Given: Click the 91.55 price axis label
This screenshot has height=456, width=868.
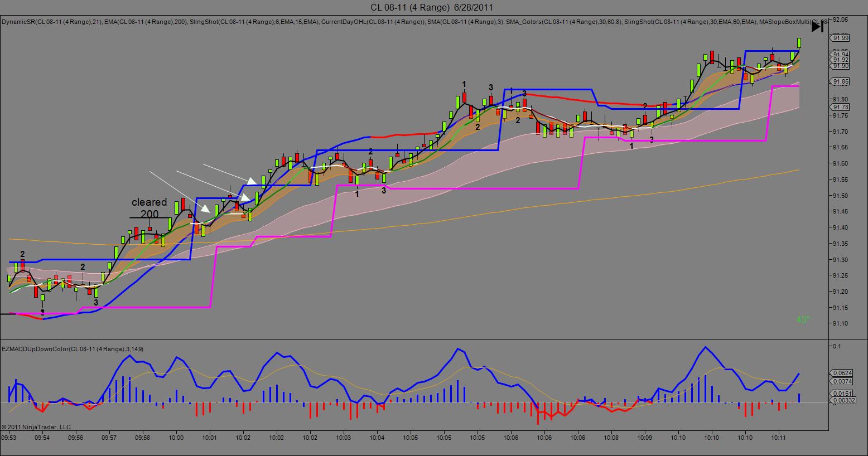Looking at the screenshot, I should [x=840, y=180].
